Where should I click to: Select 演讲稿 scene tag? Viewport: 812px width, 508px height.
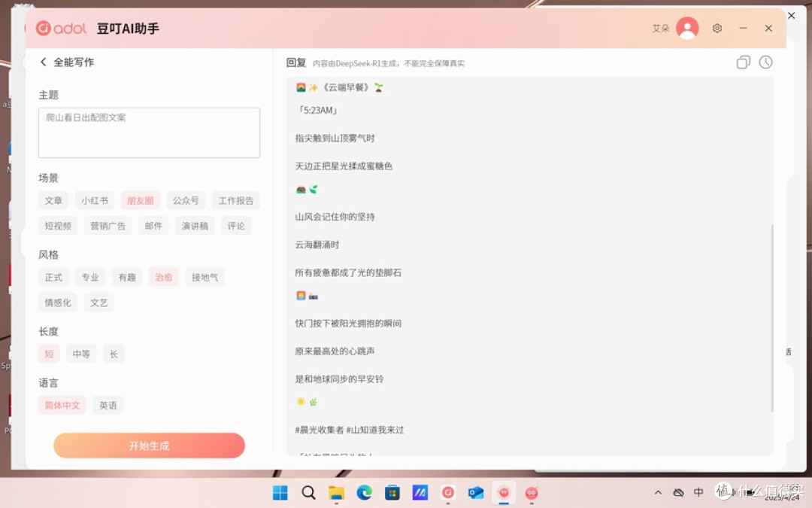[x=195, y=226]
